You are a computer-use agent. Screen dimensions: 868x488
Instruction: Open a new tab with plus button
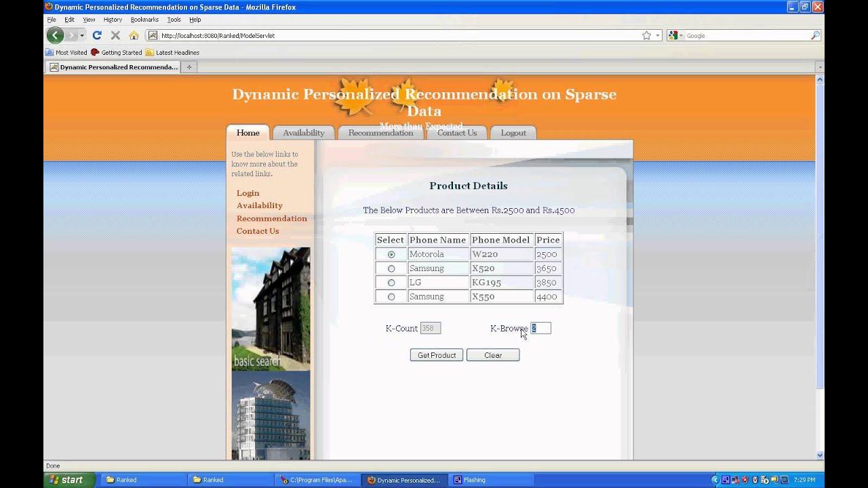click(189, 67)
